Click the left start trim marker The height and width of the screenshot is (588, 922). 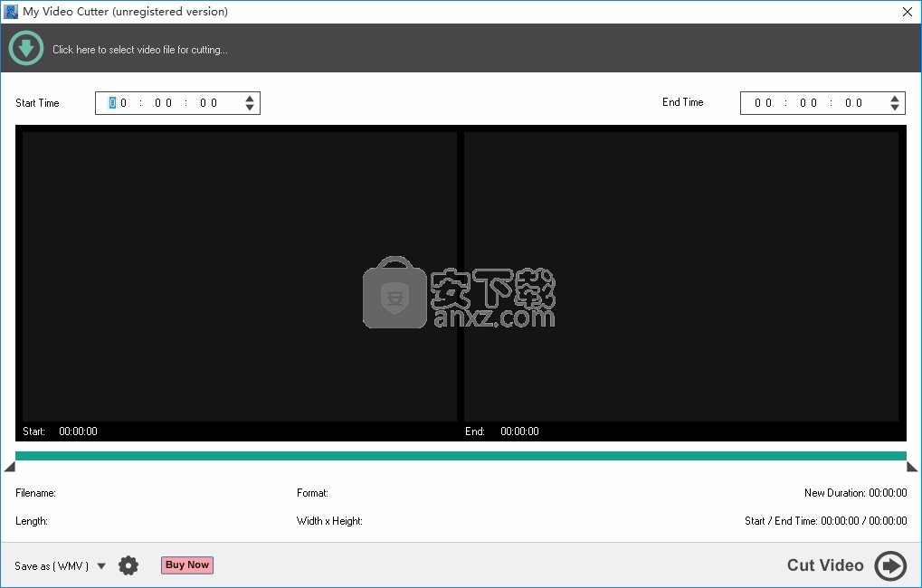pyautogui.click(x=10, y=467)
